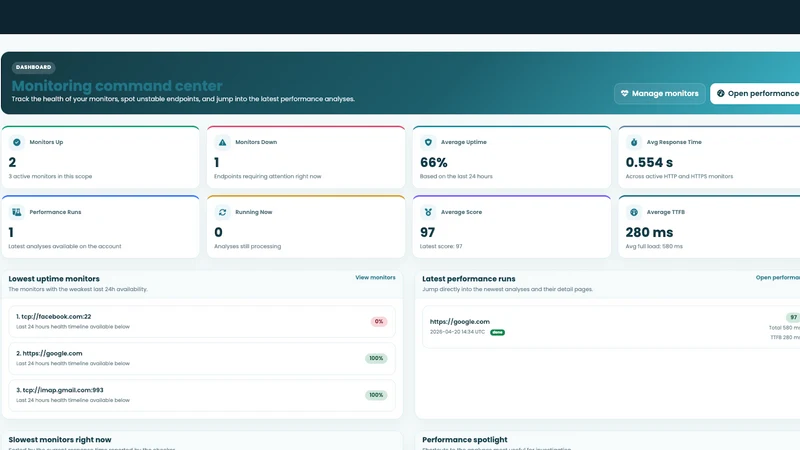Click '3 active monitors in this scope' text
This screenshot has height=450, width=800.
[50, 177]
